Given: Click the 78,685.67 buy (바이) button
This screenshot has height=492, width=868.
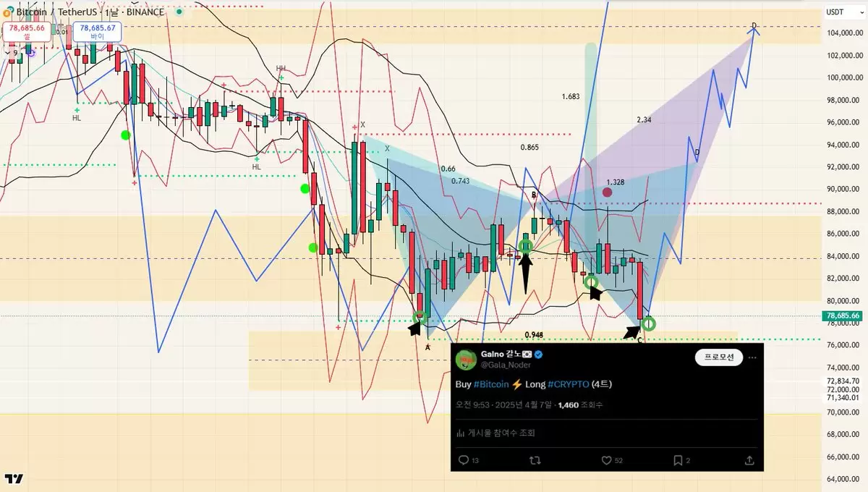Looking at the screenshot, I should [x=97, y=31].
